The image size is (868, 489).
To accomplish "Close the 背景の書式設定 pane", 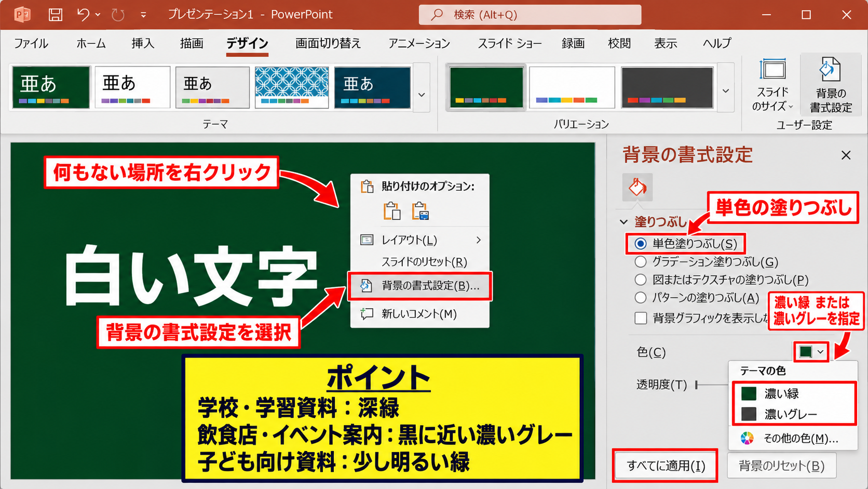I will pyautogui.click(x=846, y=155).
